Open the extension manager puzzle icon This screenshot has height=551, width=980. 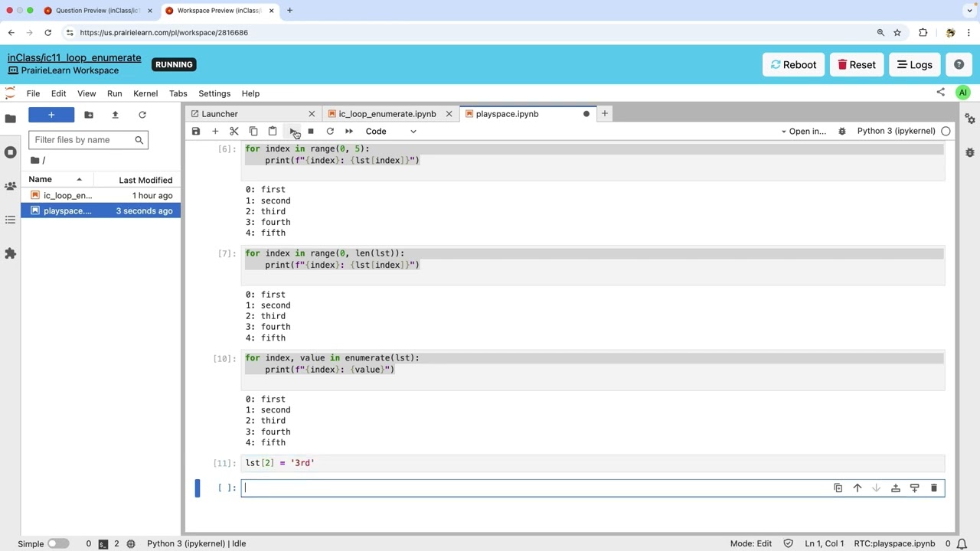[10, 253]
